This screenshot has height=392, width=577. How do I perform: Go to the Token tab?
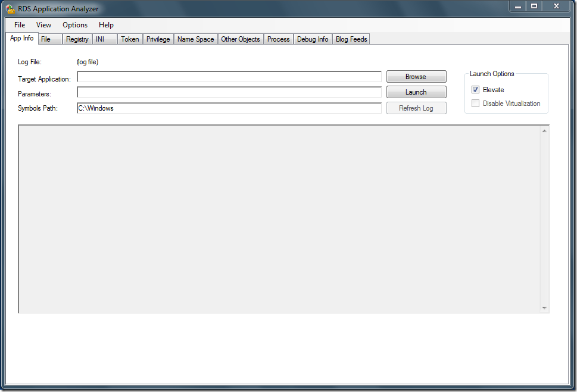point(130,39)
